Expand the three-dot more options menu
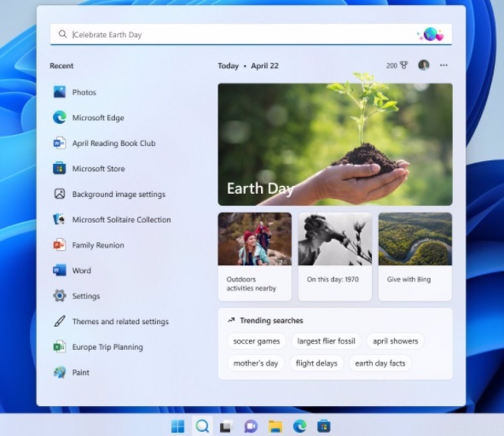The image size is (504, 436). (444, 66)
